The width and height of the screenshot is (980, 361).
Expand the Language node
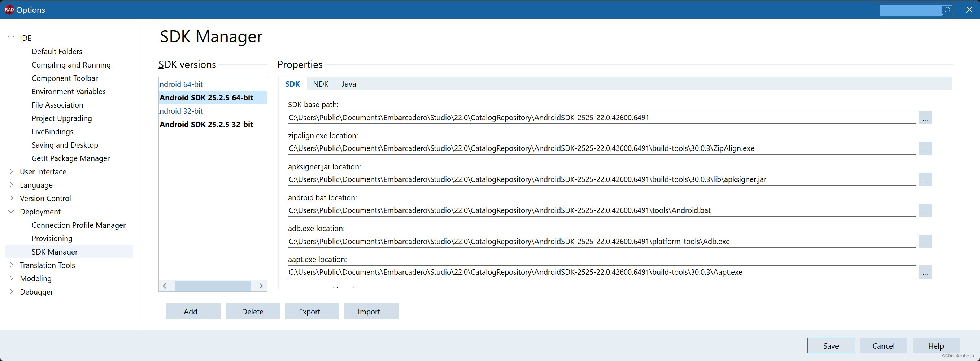click(11, 185)
